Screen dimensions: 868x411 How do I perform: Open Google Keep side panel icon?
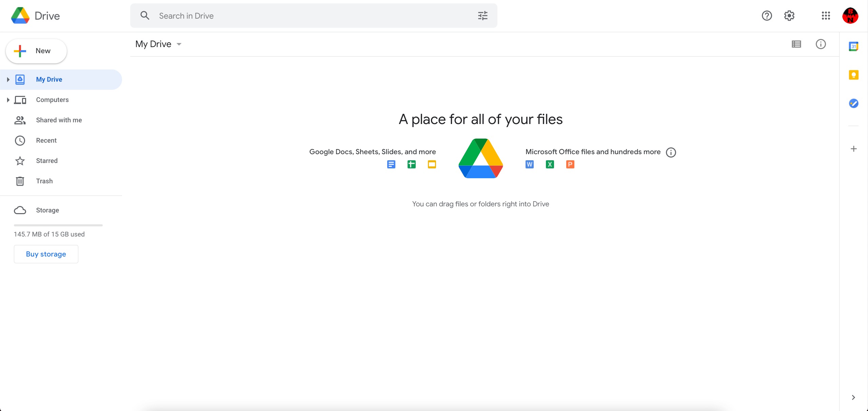pos(853,75)
